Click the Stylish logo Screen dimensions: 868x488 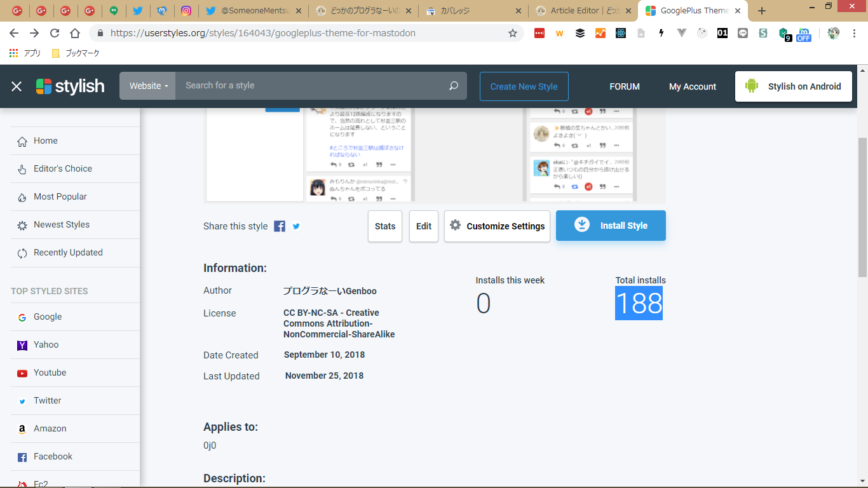71,86
